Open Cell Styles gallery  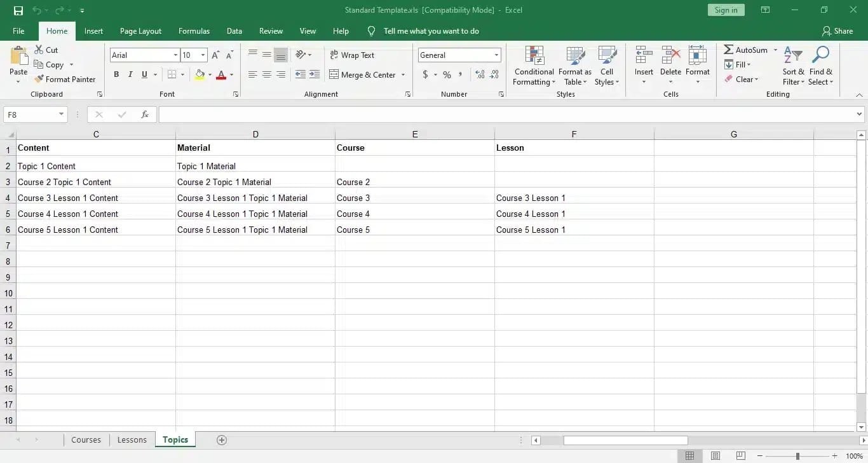pyautogui.click(x=607, y=66)
